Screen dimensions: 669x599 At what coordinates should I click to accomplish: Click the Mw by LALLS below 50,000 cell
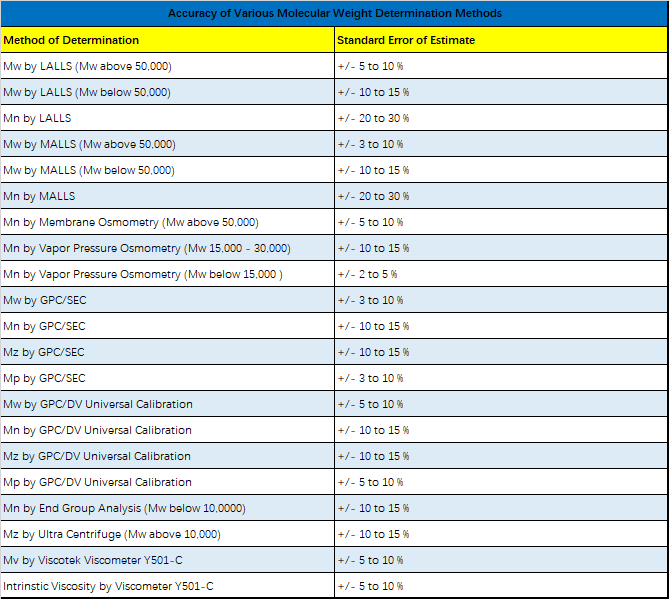tap(167, 92)
